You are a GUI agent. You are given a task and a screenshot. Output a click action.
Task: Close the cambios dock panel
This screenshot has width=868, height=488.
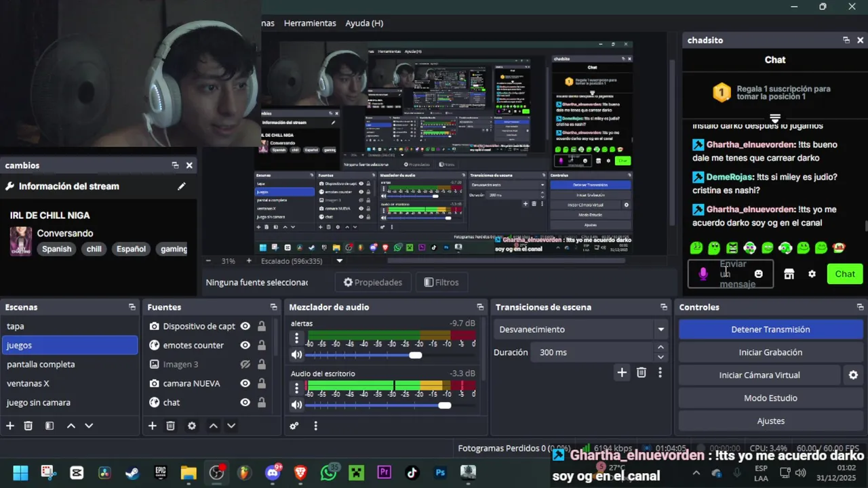coord(189,165)
